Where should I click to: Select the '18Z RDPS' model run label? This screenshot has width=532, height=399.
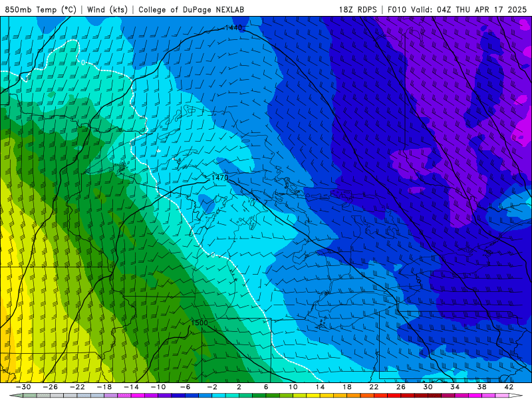coord(358,9)
